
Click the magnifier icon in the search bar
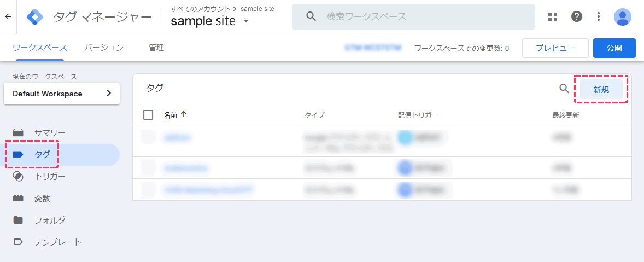coord(311,16)
